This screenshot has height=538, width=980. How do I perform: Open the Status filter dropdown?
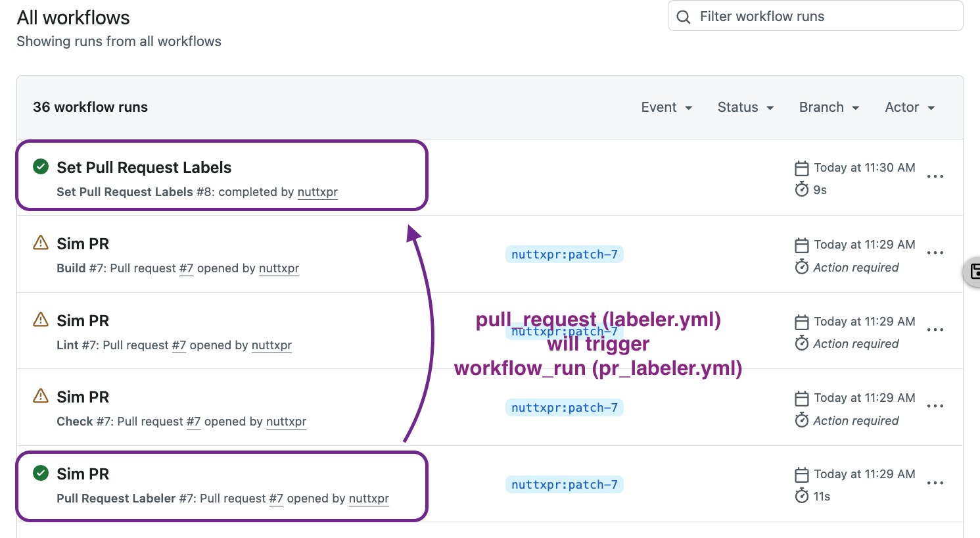pyautogui.click(x=745, y=107)
